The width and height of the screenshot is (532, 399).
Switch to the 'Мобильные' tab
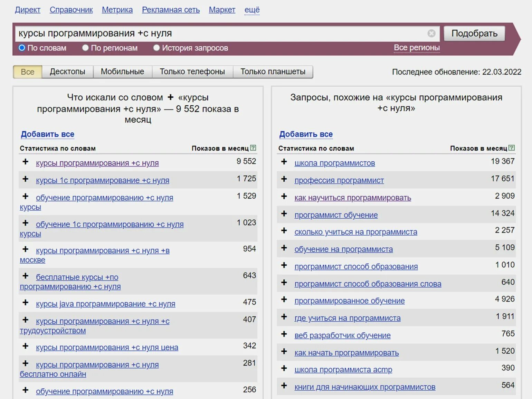point(122,72)
